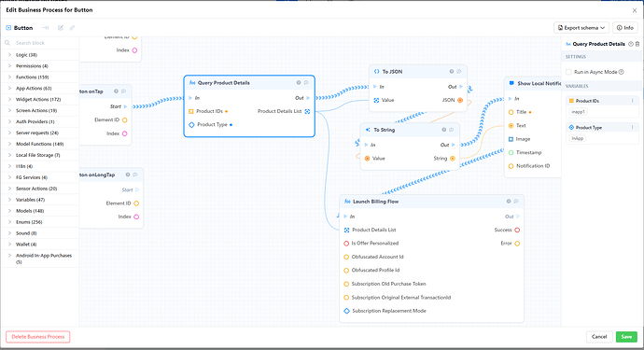This screenshot has height=350, width=644.
Task: Close the Edit Business Process dialog
Action: pyautogui.click(x=635, y=10)
